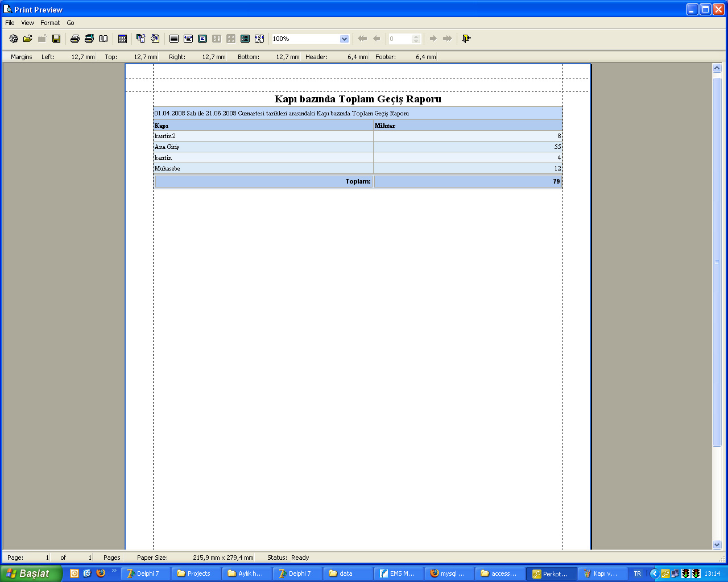728x582 pixels.
Task: Click the Left margin value field
Action: tap(82, 57)
